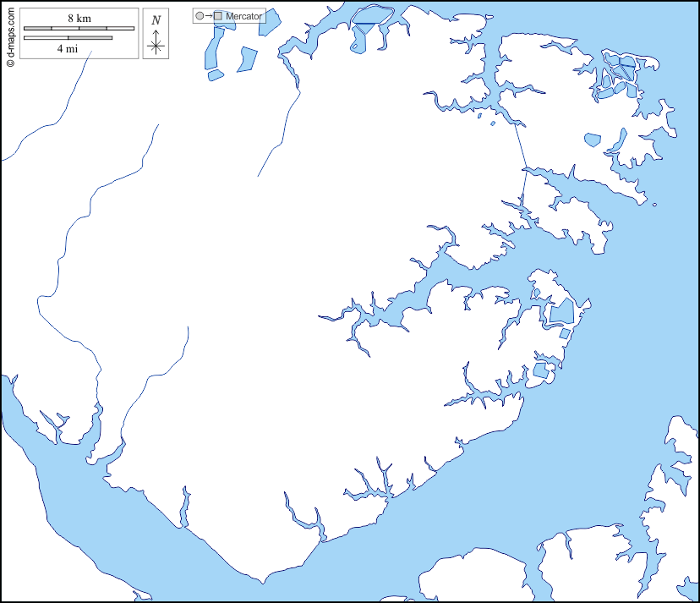Click the circle icon beside Mercator
Viewport: 700px width, 603px height.
(200, 16)
